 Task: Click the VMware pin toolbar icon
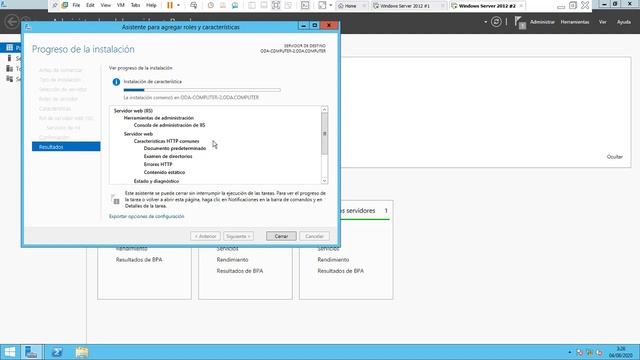(55, 5)
